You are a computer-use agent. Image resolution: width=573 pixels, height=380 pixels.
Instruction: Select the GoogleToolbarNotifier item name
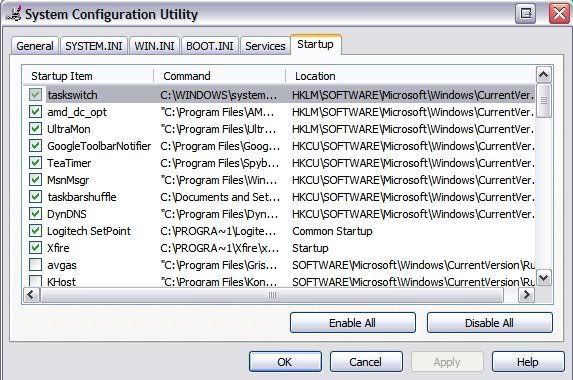coord(99,146)
